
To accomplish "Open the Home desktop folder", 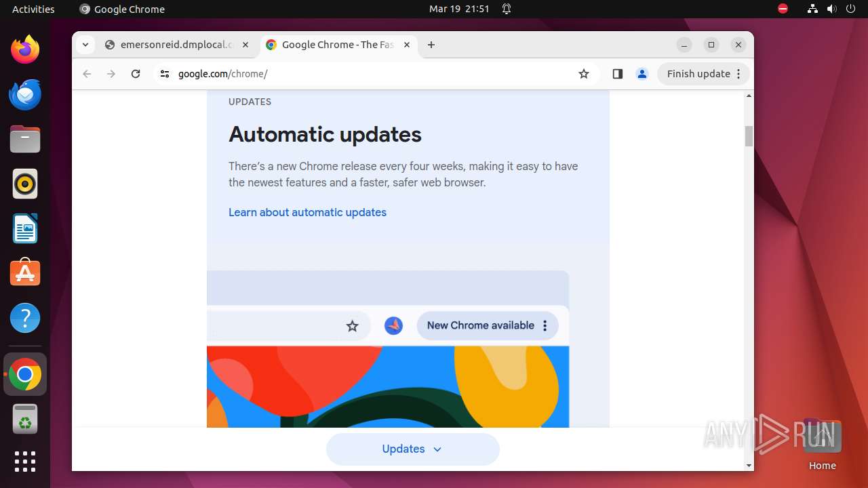I will coord(822,445).
